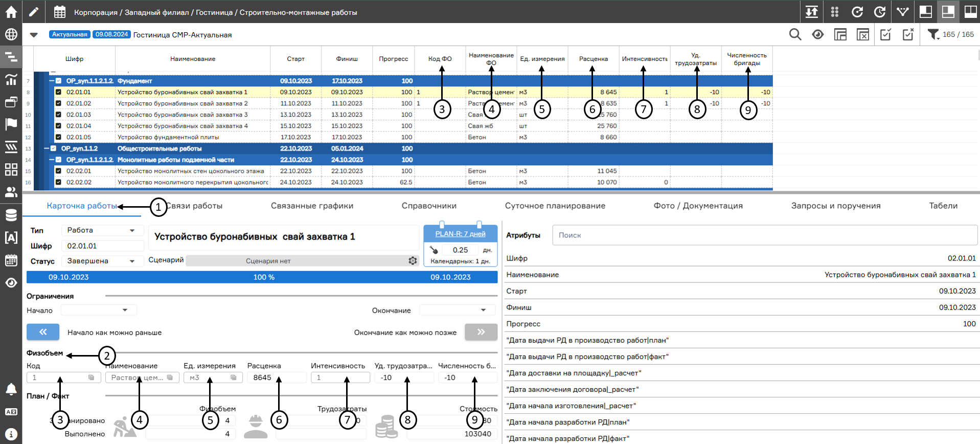
Task: Select the rightmost layout icon
Action: tap(970, 11)
